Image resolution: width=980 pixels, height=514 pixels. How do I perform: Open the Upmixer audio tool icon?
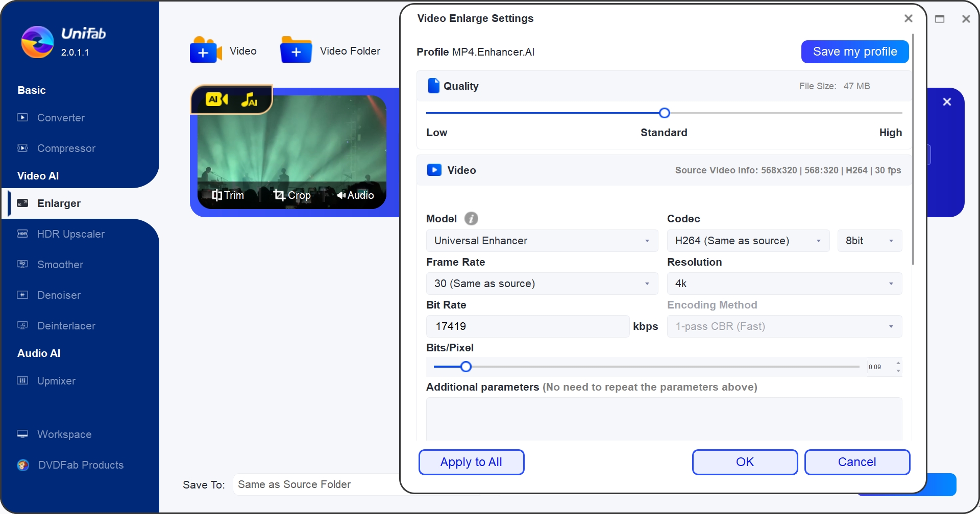(x=23, y=380)
